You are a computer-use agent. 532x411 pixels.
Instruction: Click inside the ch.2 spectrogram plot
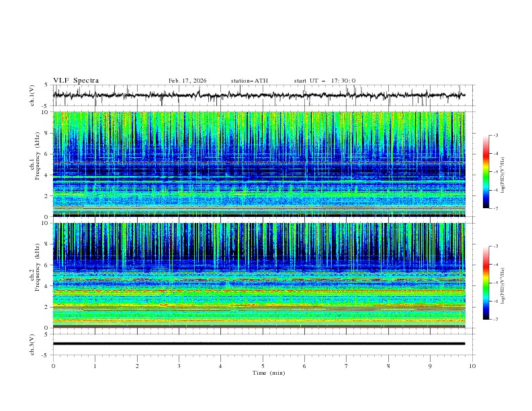tap(262, 274)
